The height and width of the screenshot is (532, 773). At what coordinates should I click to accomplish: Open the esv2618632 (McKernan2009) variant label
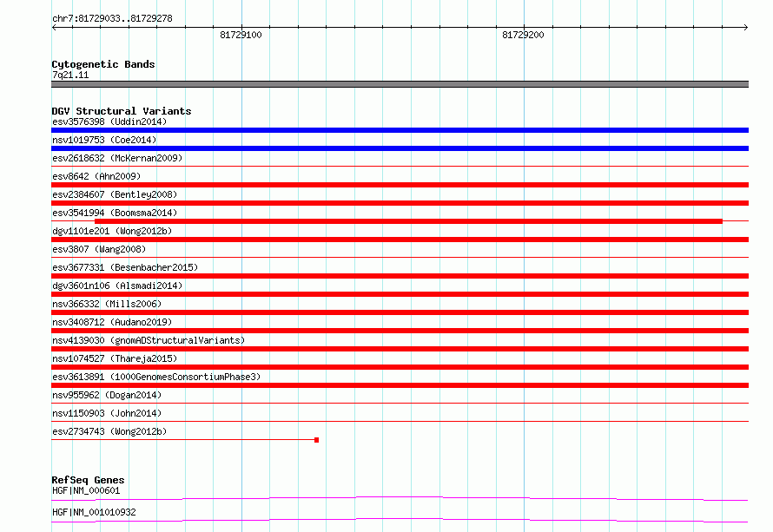tap(117, 158)
